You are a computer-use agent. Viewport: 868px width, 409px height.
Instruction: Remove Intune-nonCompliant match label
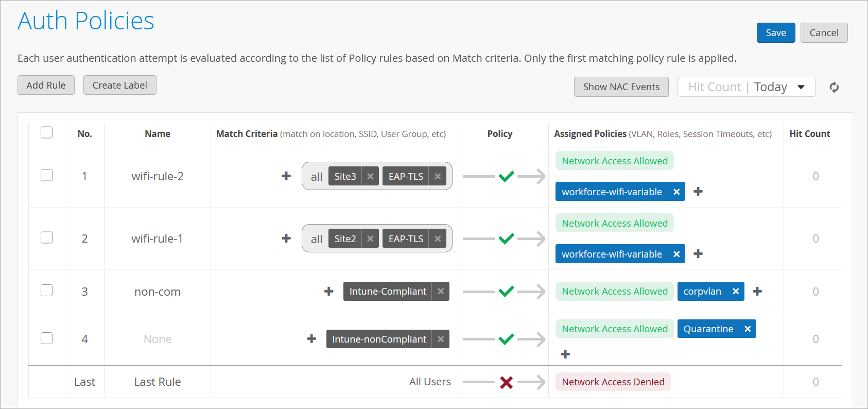[x=441, y=339]
